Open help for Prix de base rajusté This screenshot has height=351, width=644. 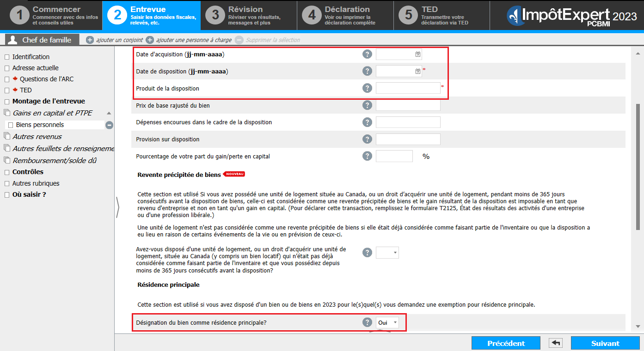click(x=367, y=105)
